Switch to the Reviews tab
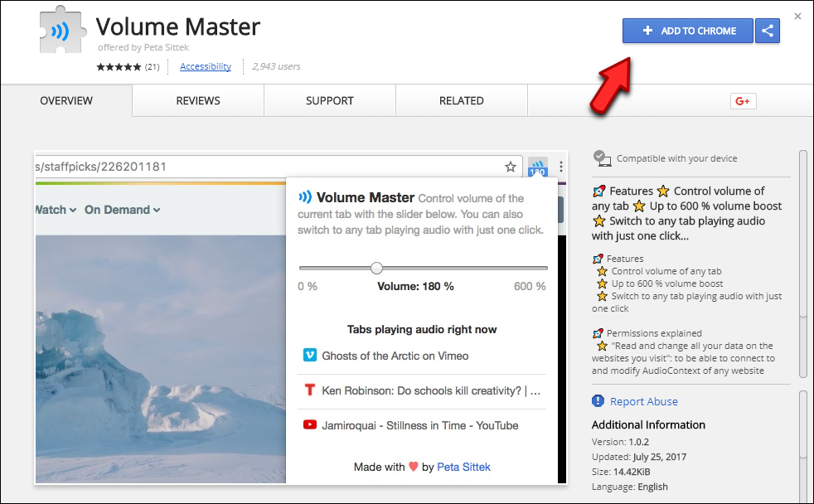814x504 pixels. [x=198, y=100]
